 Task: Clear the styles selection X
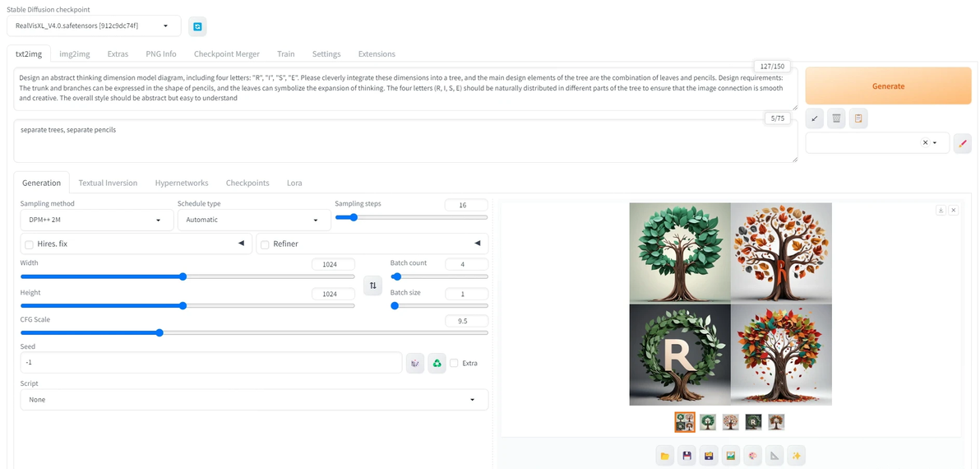coord(925,142)
